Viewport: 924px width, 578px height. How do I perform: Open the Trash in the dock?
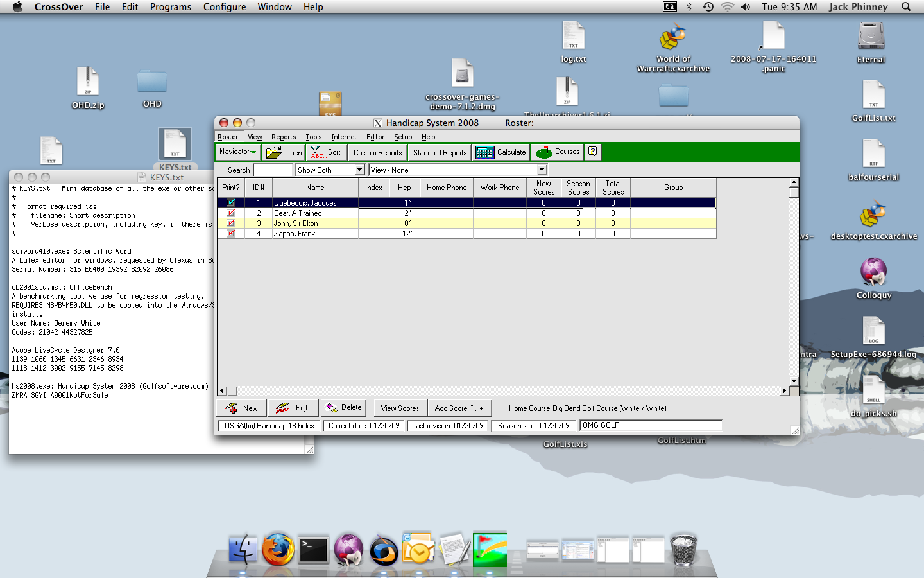683,550
